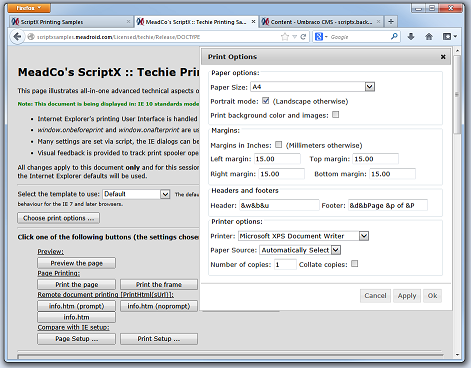Click the Apply button
Screen dimensions: 471x368
407,296
